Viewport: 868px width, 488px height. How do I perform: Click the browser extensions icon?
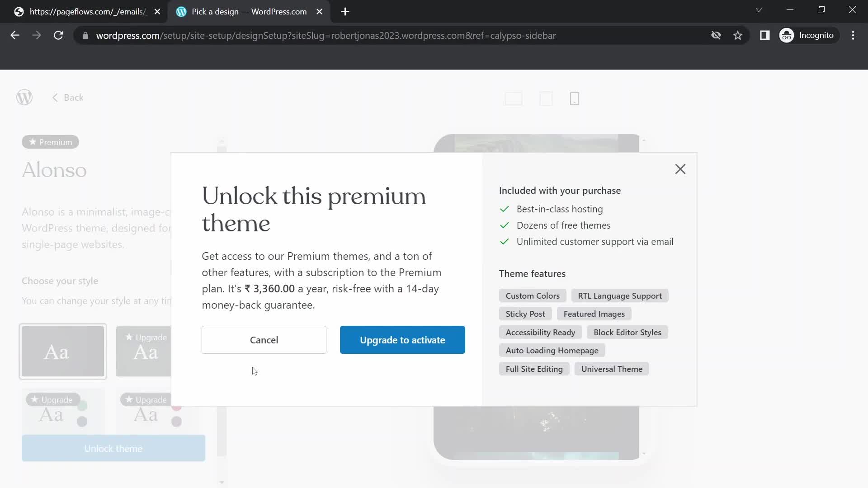click(765, 36)
